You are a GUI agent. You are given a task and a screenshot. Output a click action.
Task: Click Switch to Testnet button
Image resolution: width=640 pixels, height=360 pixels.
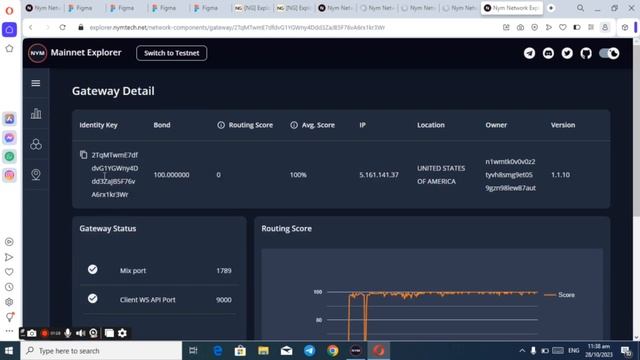pyautogui.click(x=171, y=53)
